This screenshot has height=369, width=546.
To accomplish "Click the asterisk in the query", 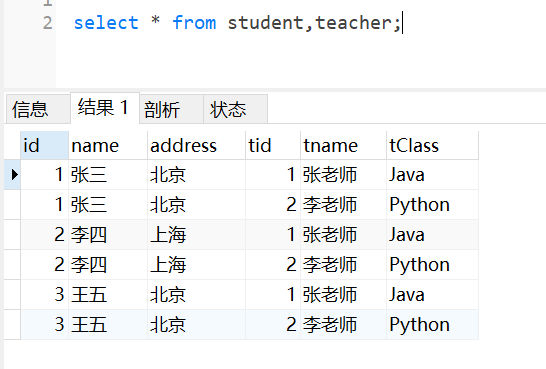I will tap(155, 21).
